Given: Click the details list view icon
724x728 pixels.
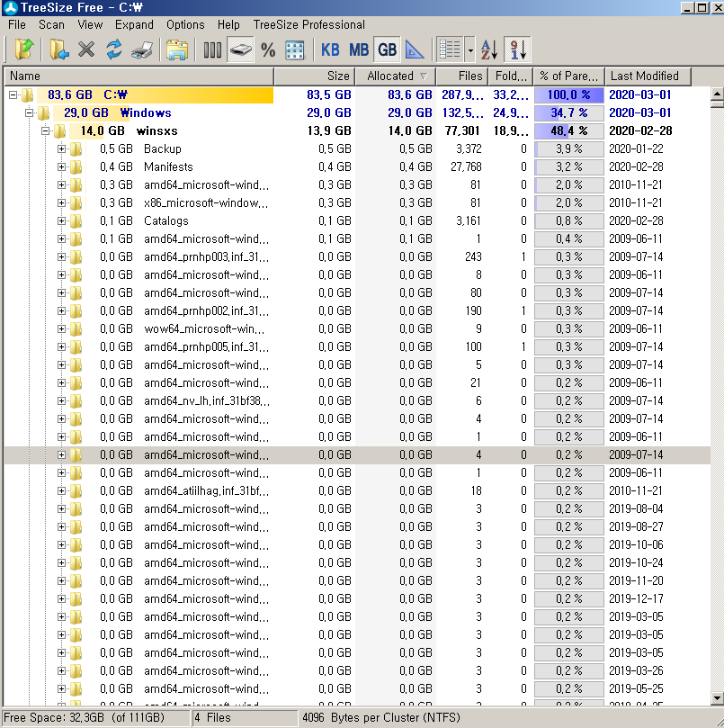Looking at the screenshot, I should (450, 49).
